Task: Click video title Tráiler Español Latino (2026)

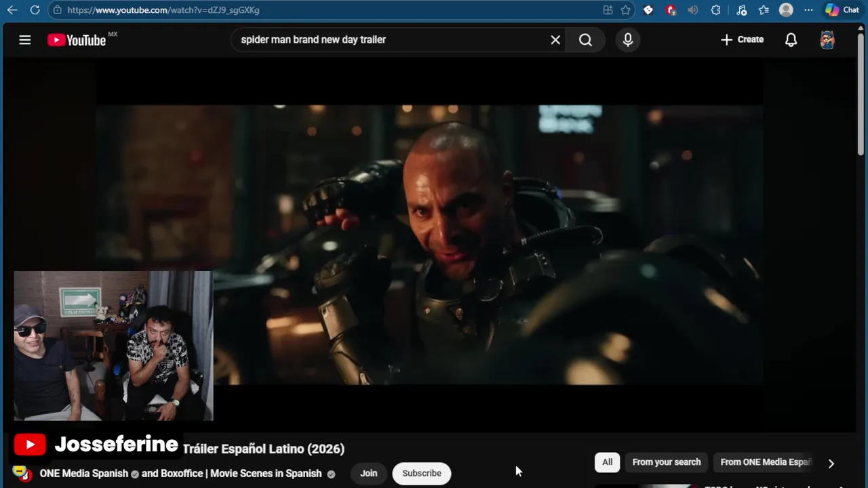Action: tap(264, 449)
